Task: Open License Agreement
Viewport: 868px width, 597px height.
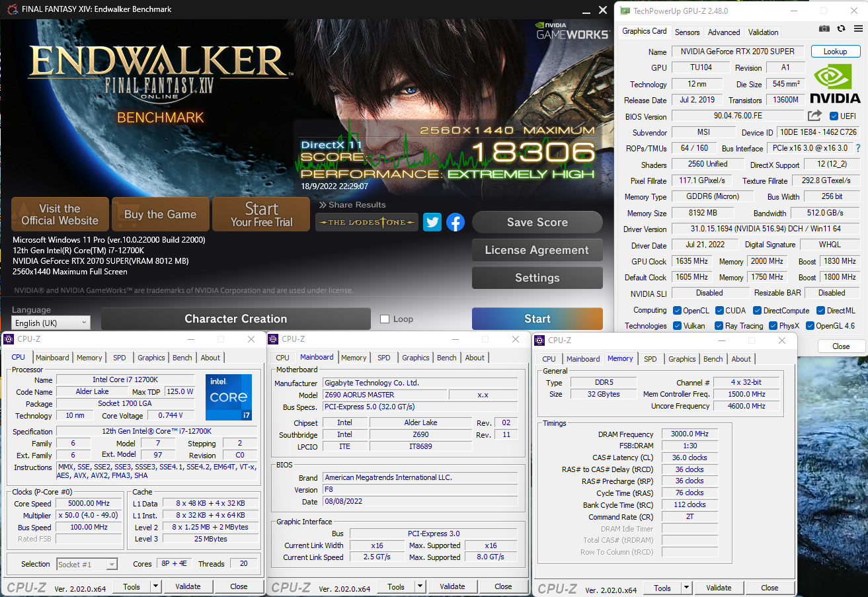Action: coord(537,250)
